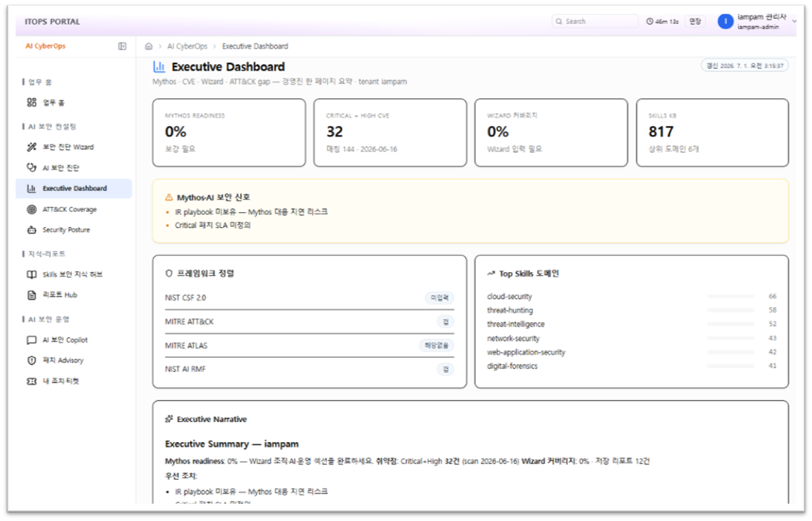Click the threat-hunting progress bar

tap(731, 310)
